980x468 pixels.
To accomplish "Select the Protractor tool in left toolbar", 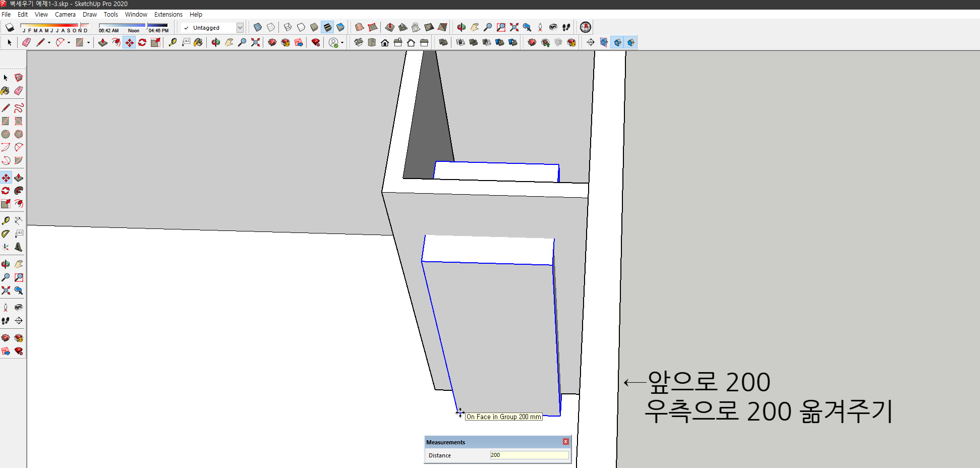I will coord(6,234).
